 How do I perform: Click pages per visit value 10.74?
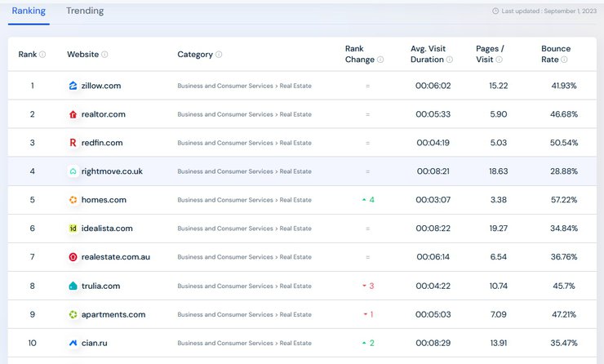(499, 286)
